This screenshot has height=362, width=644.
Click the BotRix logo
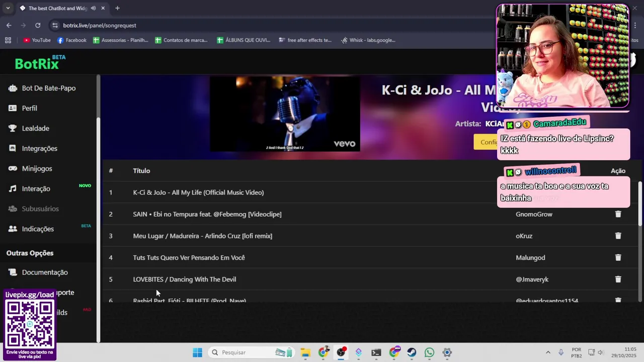[40, 62]
